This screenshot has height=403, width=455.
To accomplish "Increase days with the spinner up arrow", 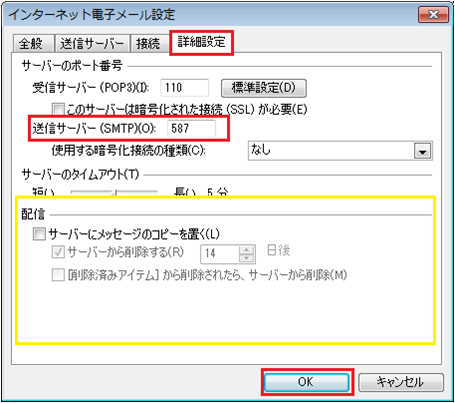I will (247, 250).
